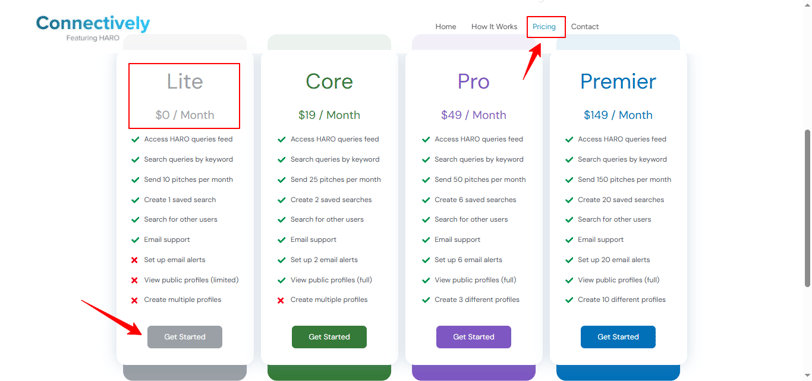Click Premier plan Get Started button
812x381 pixels.
pyautogui.click(x=618, y=337)
